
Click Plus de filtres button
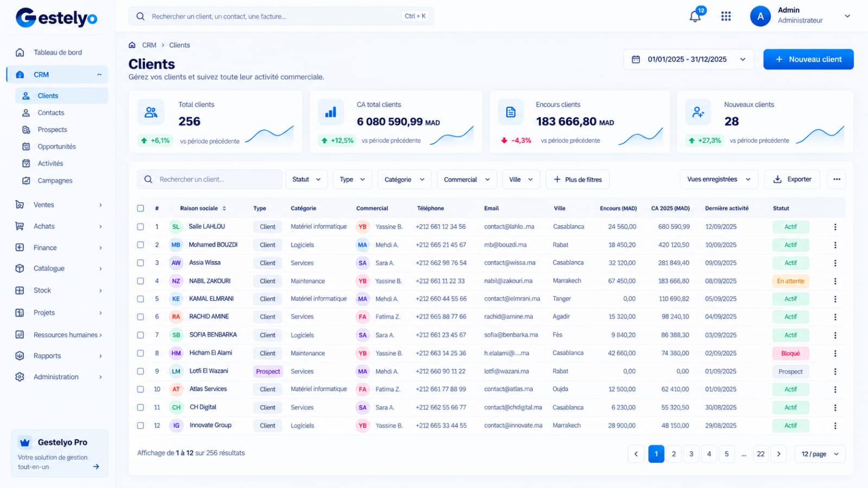pos(577,179)
